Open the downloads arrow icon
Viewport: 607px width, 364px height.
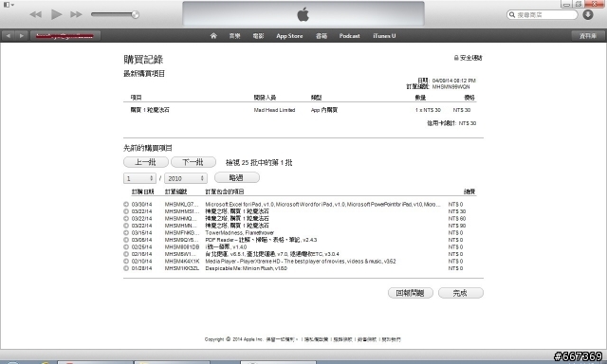588,15
